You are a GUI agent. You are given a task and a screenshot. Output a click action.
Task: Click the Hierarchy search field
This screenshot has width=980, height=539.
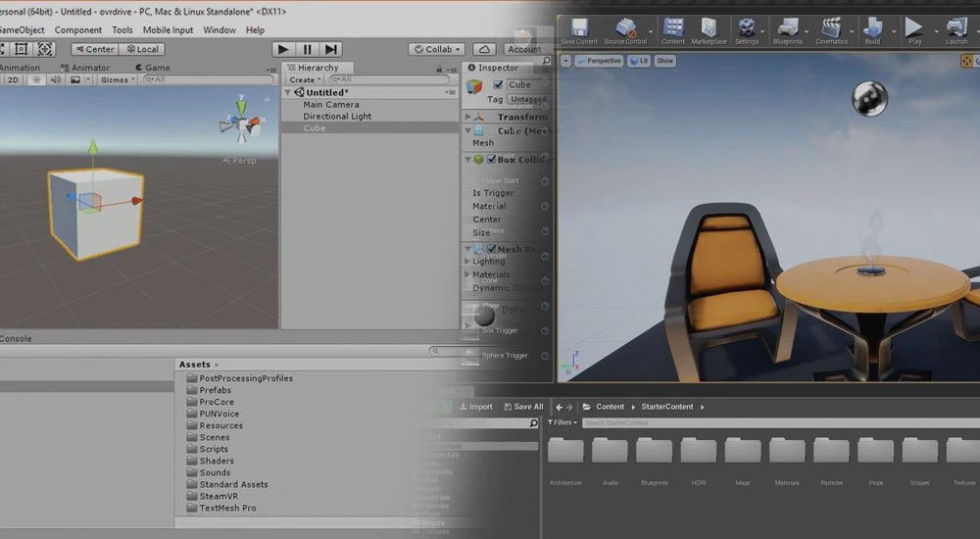click(389, 79)
